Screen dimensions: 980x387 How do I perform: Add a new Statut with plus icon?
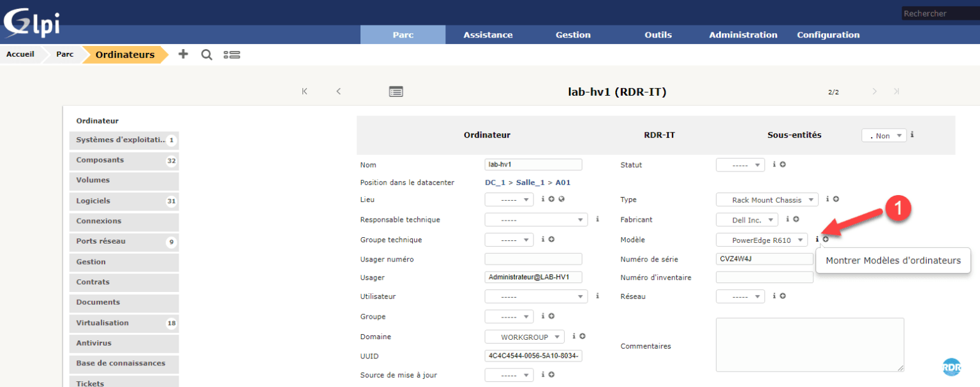pos(783,164)
